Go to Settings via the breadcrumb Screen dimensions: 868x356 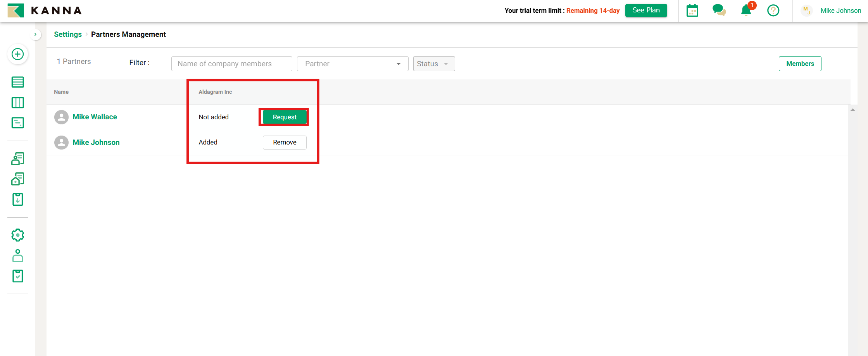coord(68,34)
